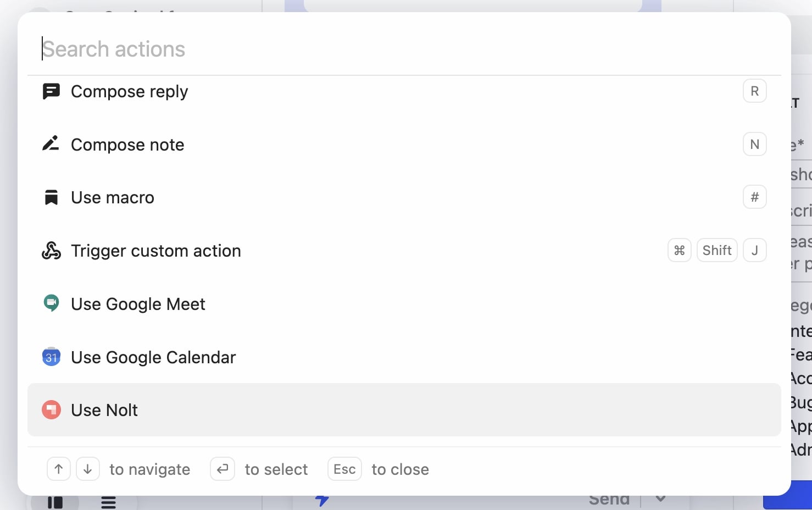The image size is (812, 510).
Task: Select Use Google Meet action
Action: [138, 303]
